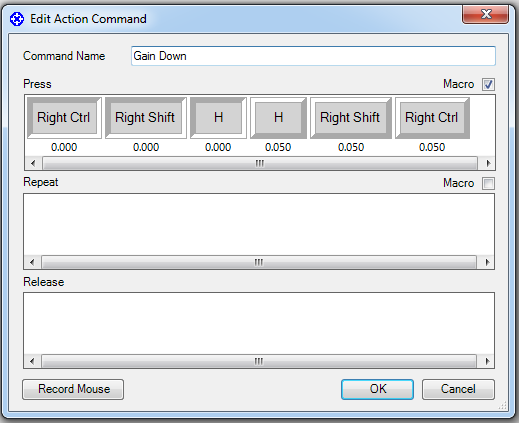Screen dimensions: 519x423
Task: Click the 0.050 delay under second Right Shift
Action: point(351,147)
